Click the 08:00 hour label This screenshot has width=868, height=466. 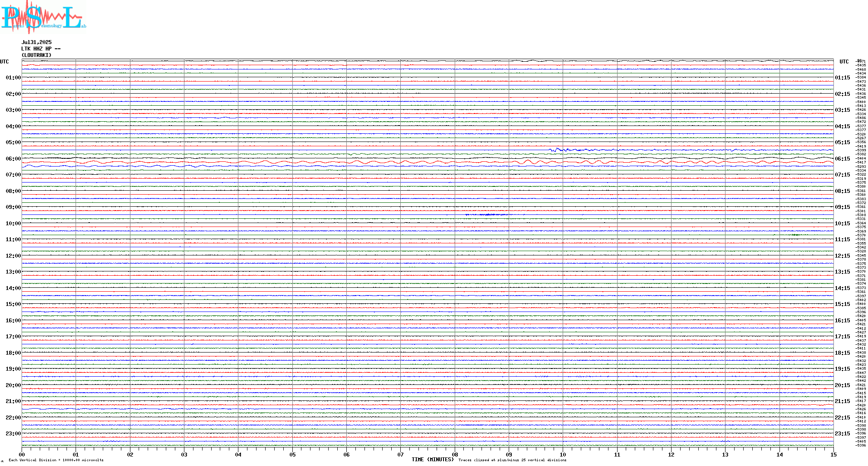[x=13, y=191]
